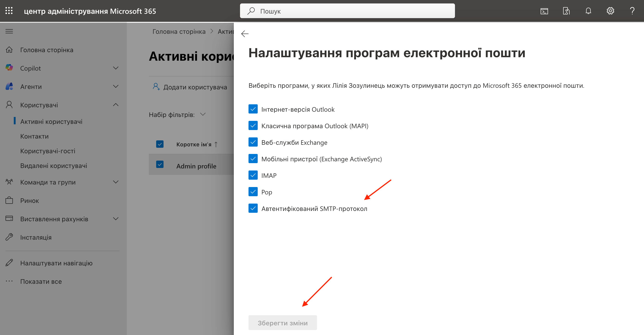Screen dimensions: 644x335
Task: Open the help question mark icon
Action: click(632, 11)
